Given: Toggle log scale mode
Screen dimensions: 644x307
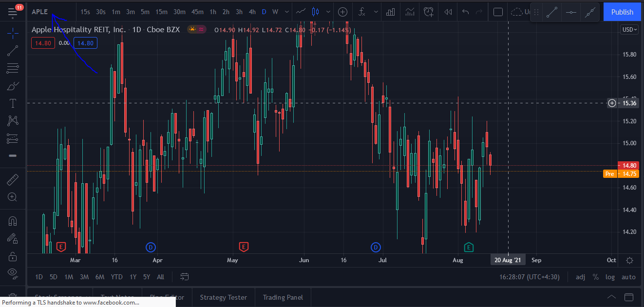Looking at the screenshot, I should click(x=610, y=277).
